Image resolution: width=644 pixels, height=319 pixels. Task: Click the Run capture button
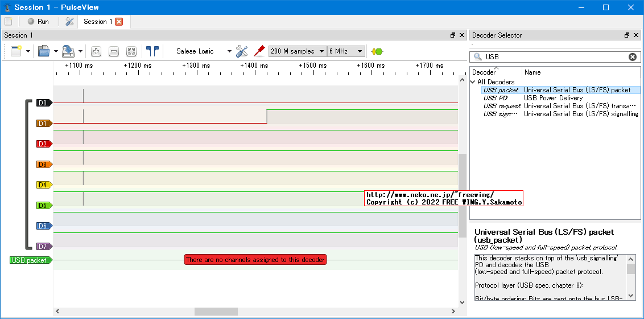pos(38,22)
